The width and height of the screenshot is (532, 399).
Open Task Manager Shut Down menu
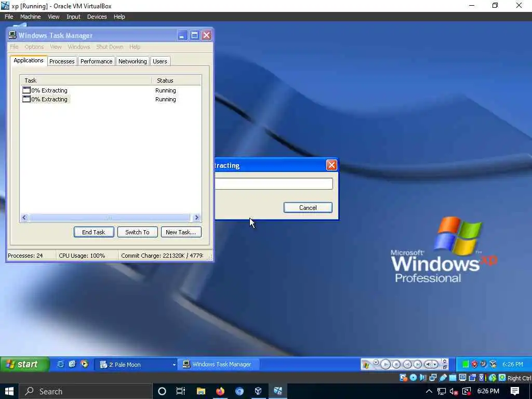click(x=110, y=47)
